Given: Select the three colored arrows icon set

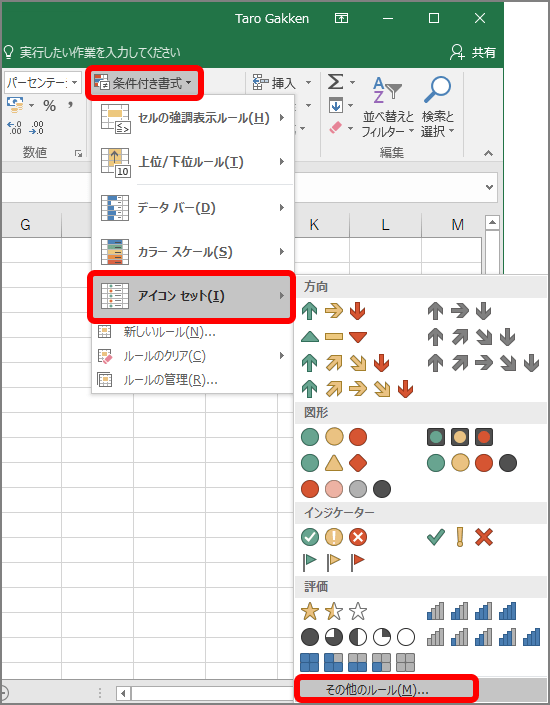Looking at the screenshot, I should click(x=333, y=311).
